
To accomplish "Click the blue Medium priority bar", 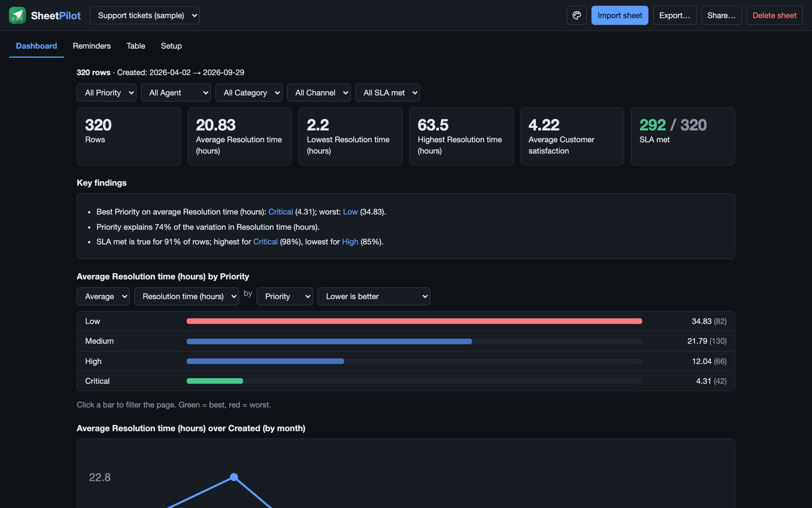I will click(x=329, y=341).
